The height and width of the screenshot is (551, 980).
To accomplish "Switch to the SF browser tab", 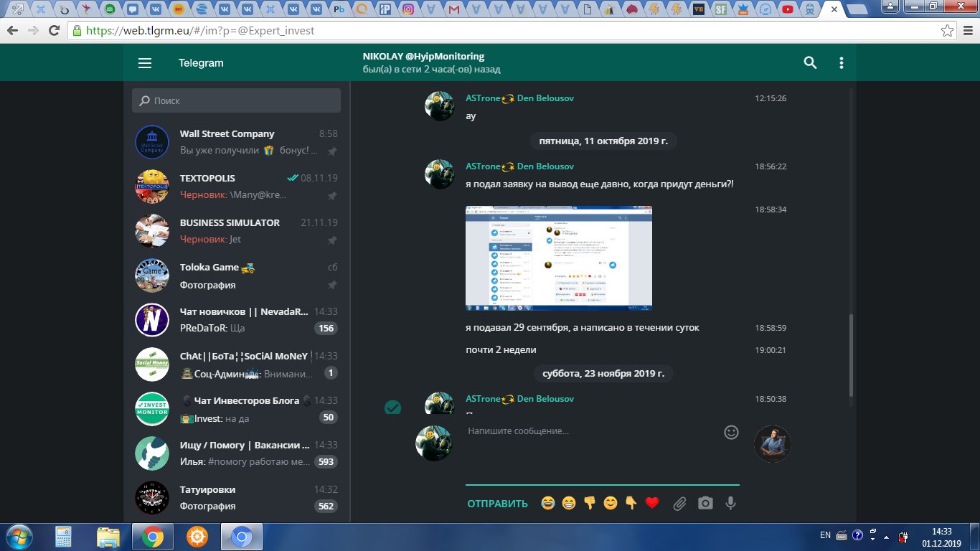I will pos(720,9).
